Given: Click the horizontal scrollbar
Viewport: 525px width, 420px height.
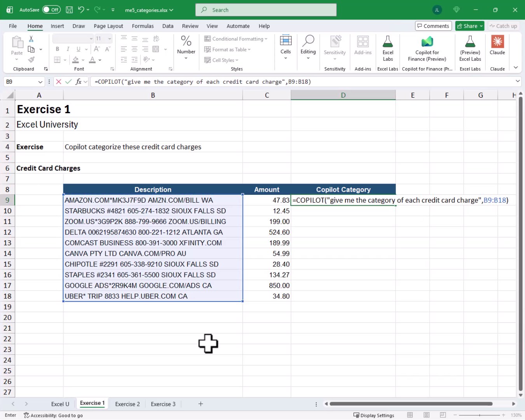Looking at the screenshot, I should click(411, 404).
